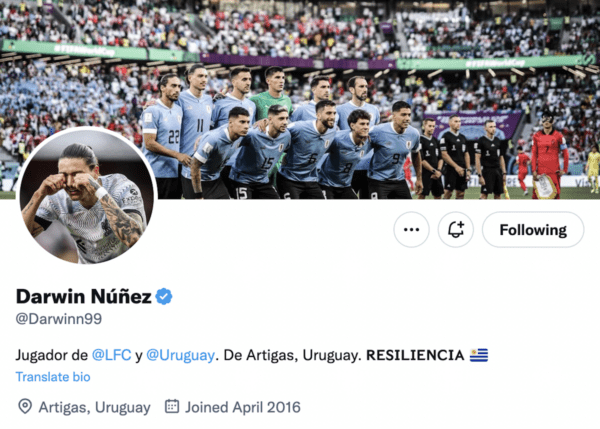The width and height of the screenshot is (600, 429).
Task: Open the @Uruguay mention link
Action: click(x=180, y=355)
